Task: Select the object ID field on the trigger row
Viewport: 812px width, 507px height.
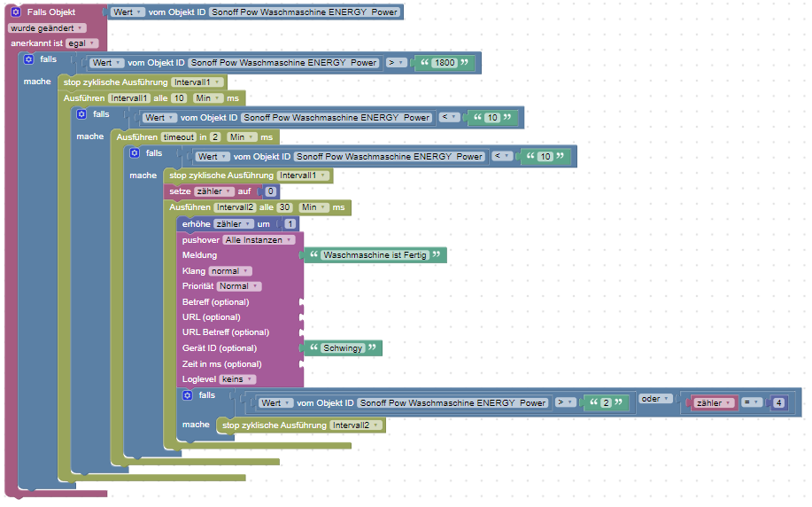Action: pos(305,12)
